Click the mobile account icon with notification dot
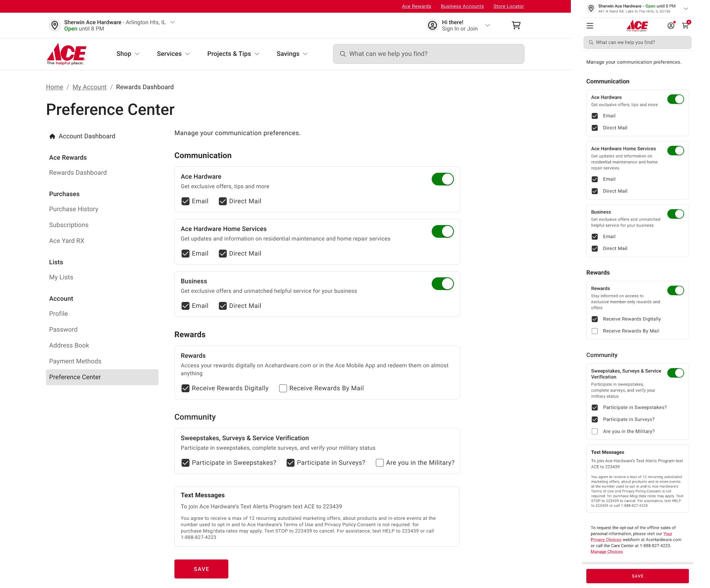This screenshot has width=710, height=588. (671, 25)
